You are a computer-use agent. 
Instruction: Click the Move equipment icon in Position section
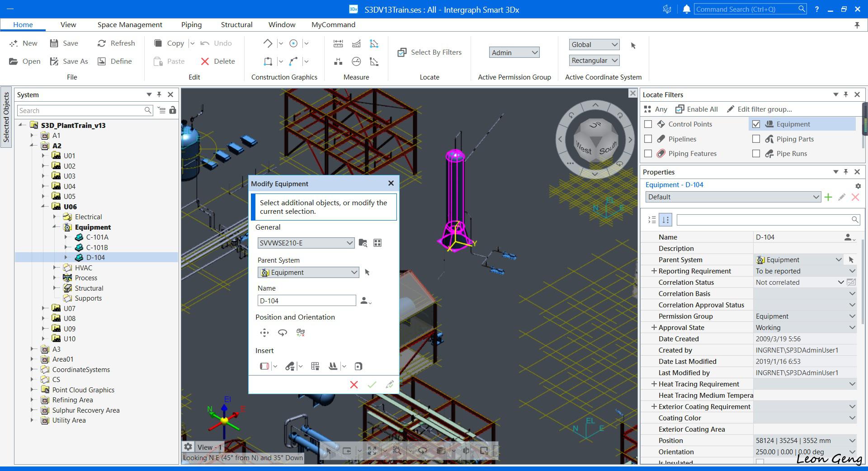264,333
